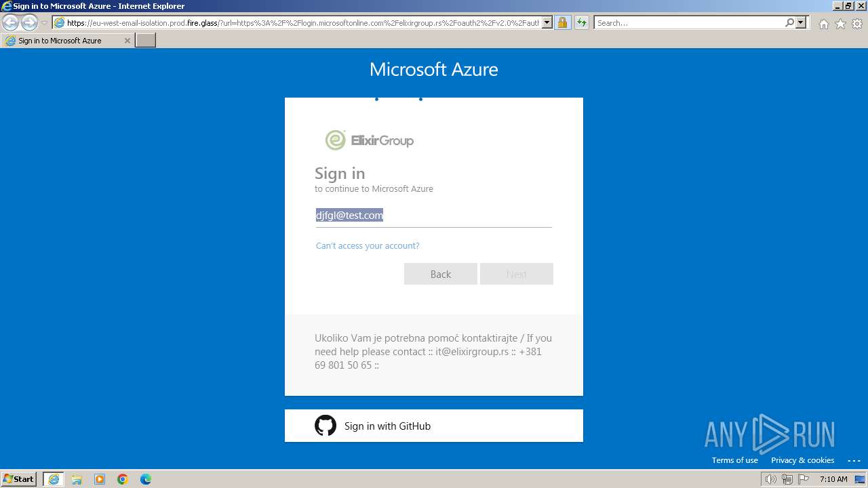Open the Terms of use link
Viewport: 868px width, 488px height.
coord(734,460)
